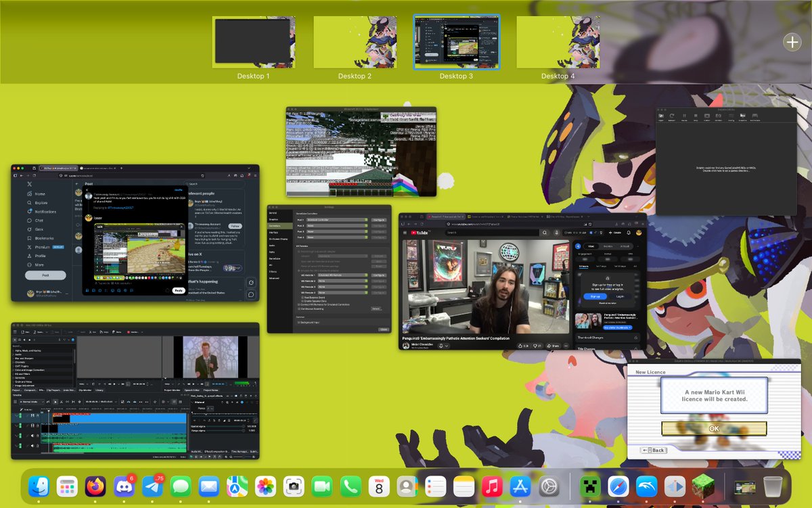
Task: Select the Kdenlive video editor window preview
Action: pos(135,391)
